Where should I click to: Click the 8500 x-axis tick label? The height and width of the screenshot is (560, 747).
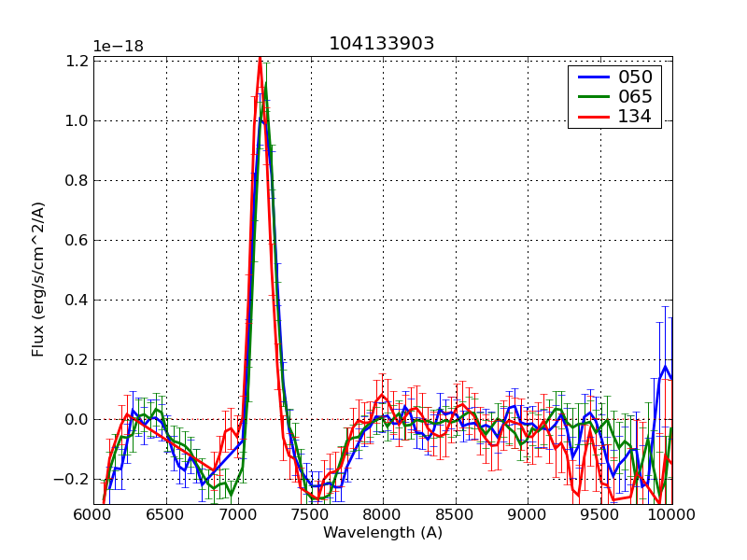tap(455, 514)
